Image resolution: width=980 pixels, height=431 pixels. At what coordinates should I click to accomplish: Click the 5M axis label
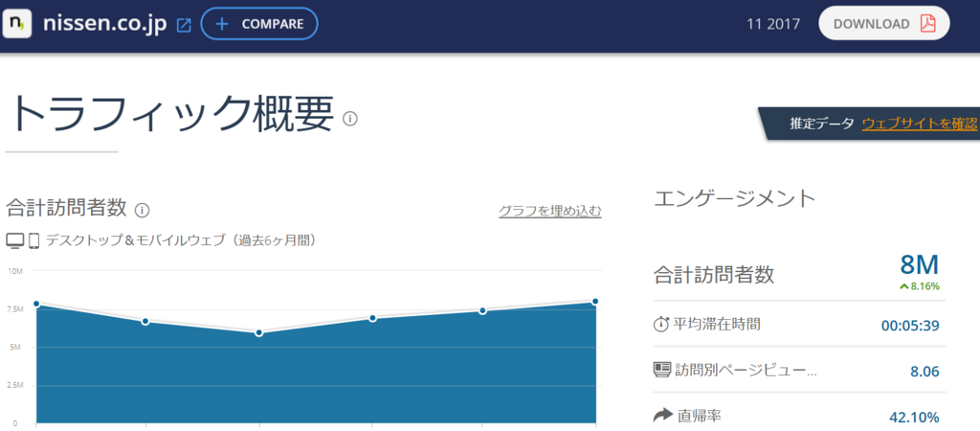[17, 347]
